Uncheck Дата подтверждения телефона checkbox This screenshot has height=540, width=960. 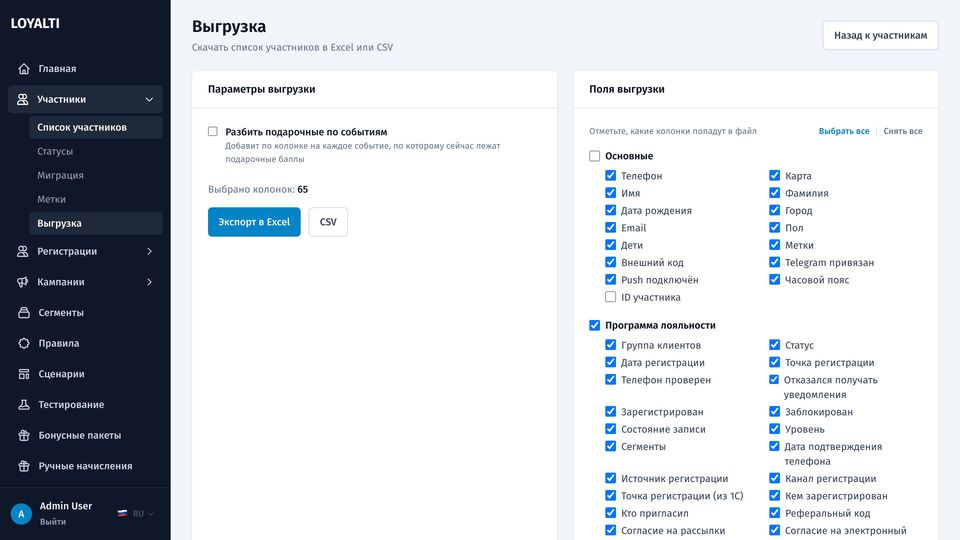(774, 446)
